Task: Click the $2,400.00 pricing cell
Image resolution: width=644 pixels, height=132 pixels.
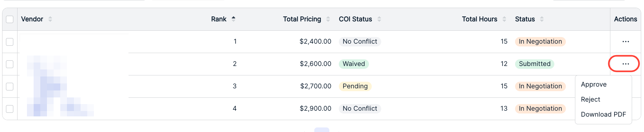Action: click(x=315, y=42)
